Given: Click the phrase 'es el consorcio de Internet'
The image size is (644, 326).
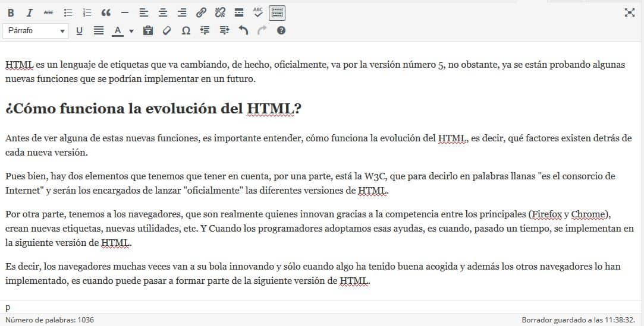Looking at the screenshot, I should click(x=310, y=183).
